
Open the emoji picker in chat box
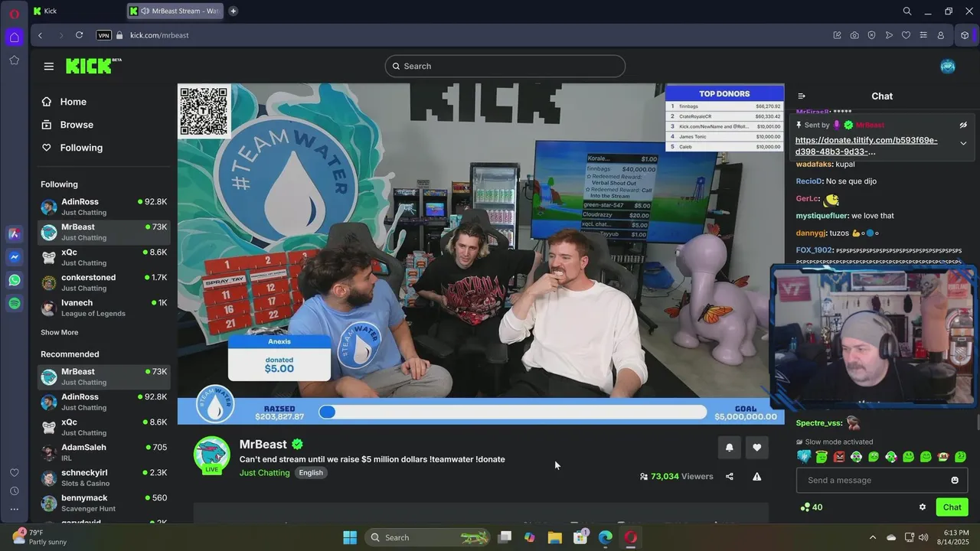[x=955, y=481]
